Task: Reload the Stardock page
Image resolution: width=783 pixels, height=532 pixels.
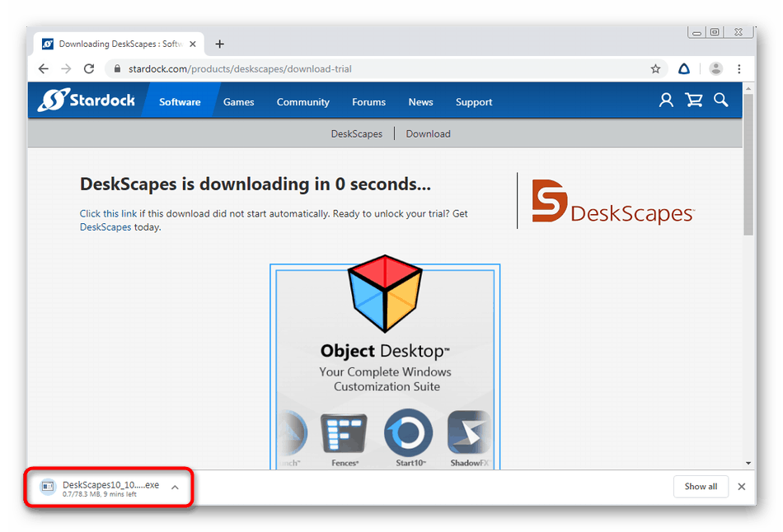Action: pyautogui.click(x=89, y=69)
